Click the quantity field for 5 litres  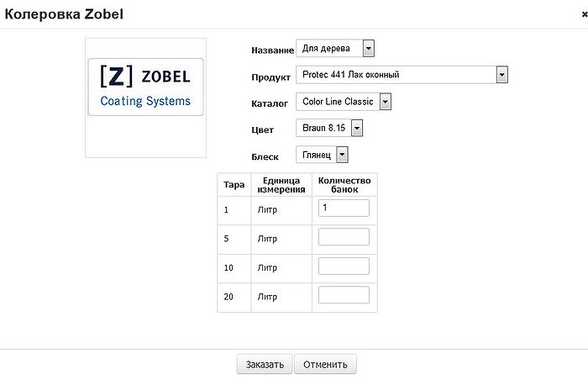tap(344, 237)
